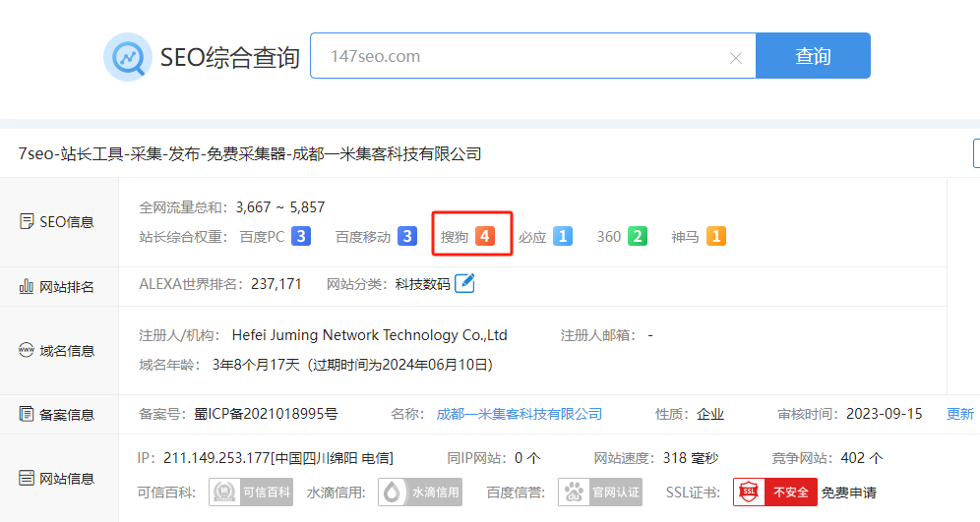The height and width of the screenshot is (522, 980).
Task: Click the 水滴信用 badge
Action: point(420,493)
